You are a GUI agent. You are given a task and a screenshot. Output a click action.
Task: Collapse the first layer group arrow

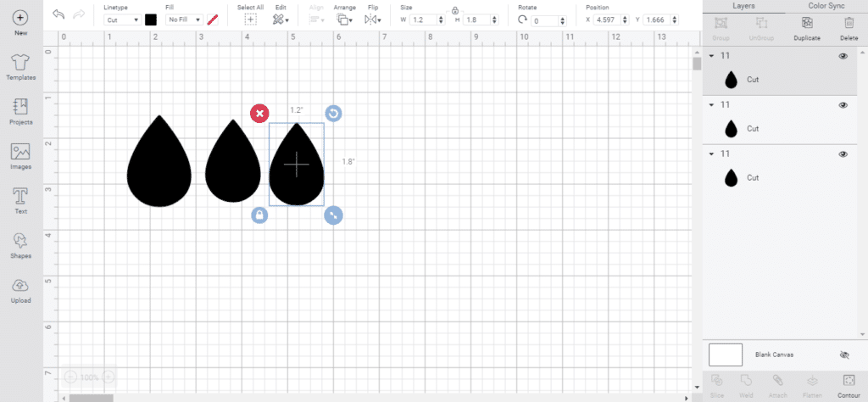[x=711, y=57]
